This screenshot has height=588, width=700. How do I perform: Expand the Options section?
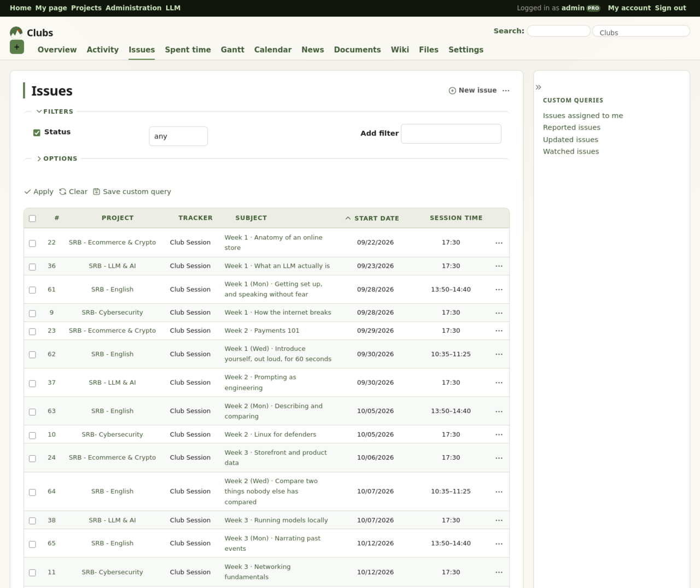pos(57,158)
